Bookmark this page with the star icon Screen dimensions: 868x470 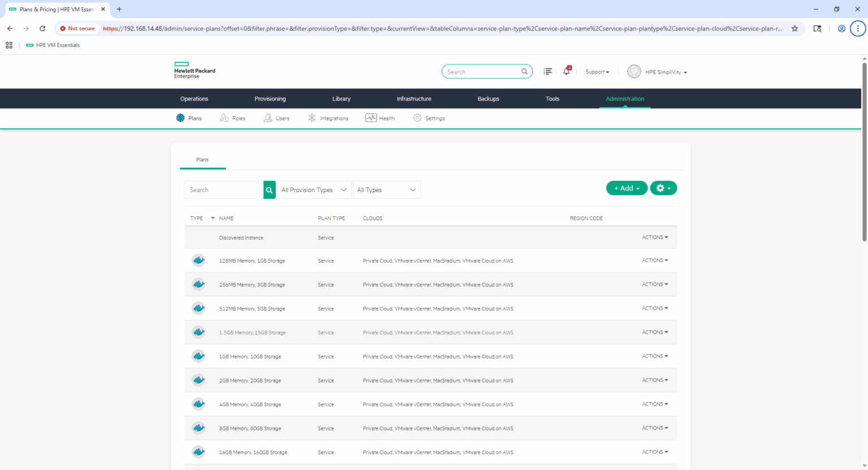click(x=795, y=28)
